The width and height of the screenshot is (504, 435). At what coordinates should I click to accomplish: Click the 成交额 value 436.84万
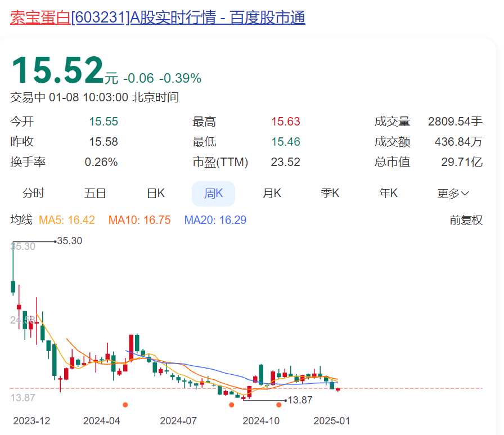458,142
